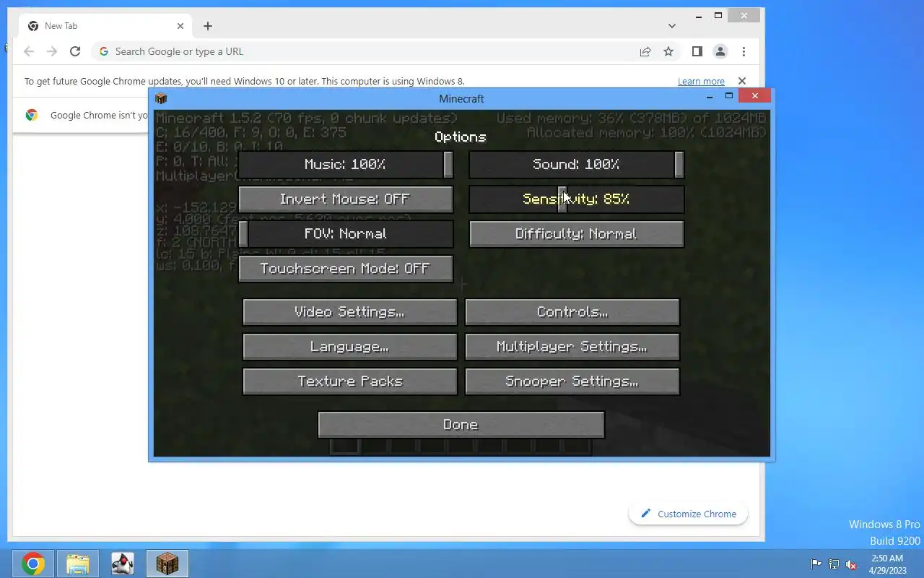Click the Chrome share page icon
This screenshot has height=578, width=924.
coord(645,51)
